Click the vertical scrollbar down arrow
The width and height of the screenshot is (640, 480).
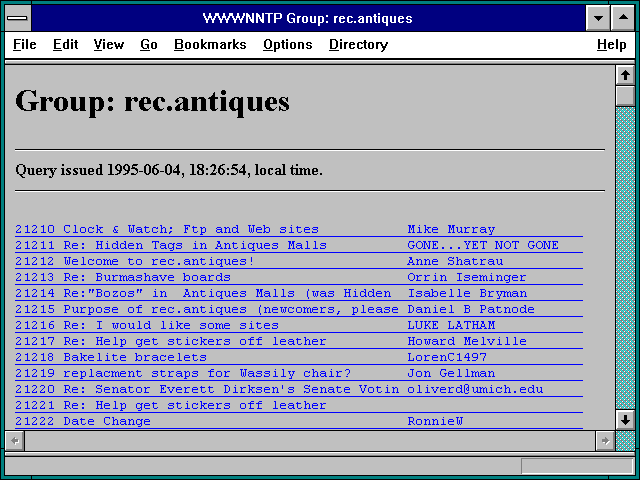[x=625, y=419]
